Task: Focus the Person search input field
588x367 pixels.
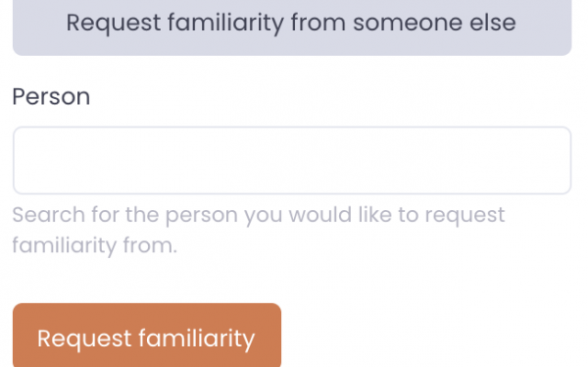Action: click(292, 160)
